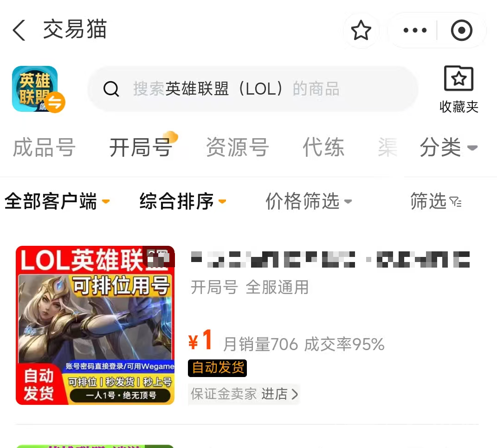Open the three-dots more menu
This screenshot has width=497, height=448.
point(415,31)
